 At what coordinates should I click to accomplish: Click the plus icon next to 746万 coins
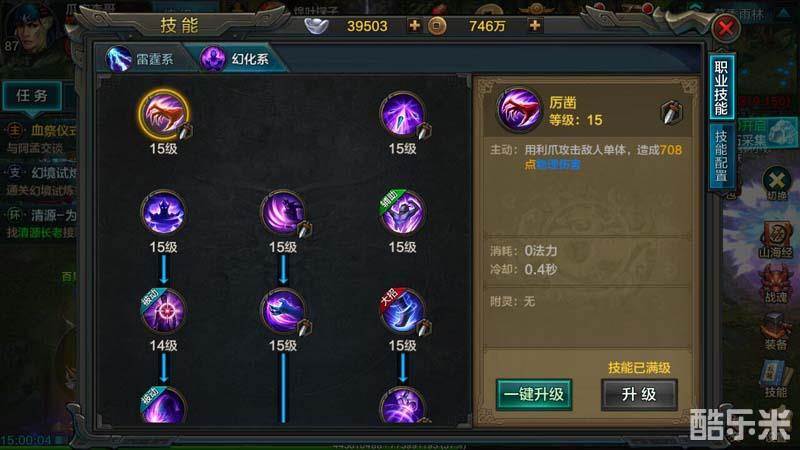pyautogui.click(x=535, y=26)
